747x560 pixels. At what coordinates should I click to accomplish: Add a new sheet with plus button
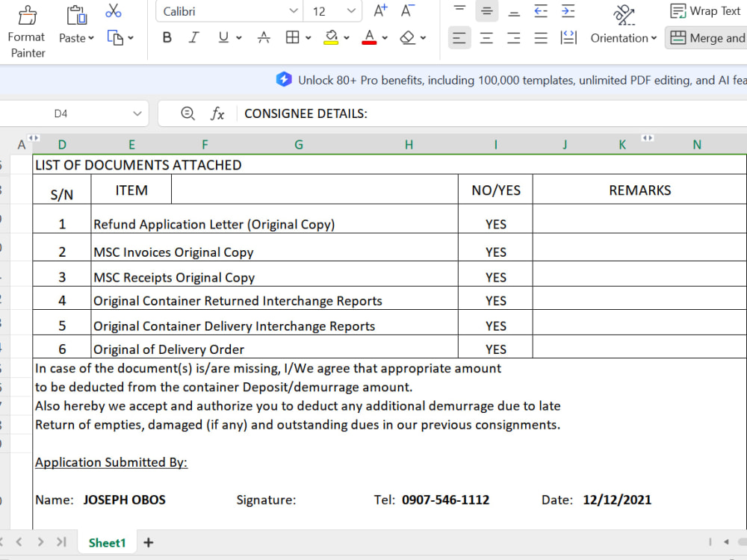(x=148, y=542)
